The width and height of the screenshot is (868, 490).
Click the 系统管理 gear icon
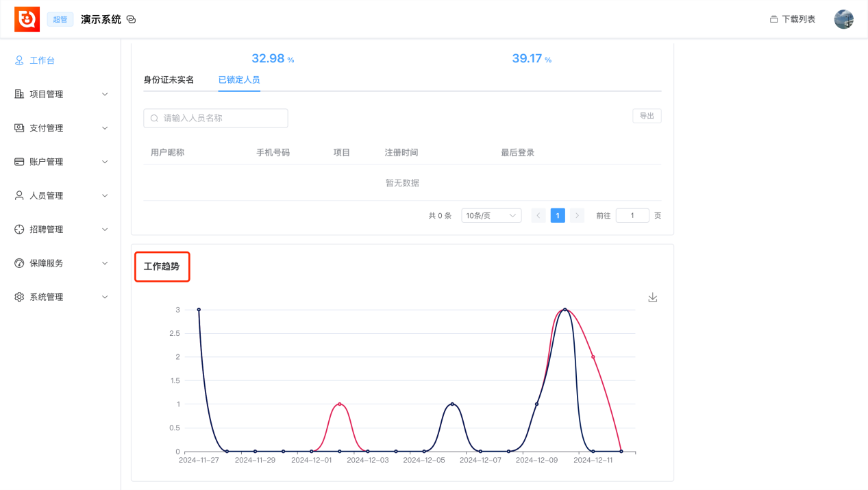pyautogui.click(x=19, y=297)
